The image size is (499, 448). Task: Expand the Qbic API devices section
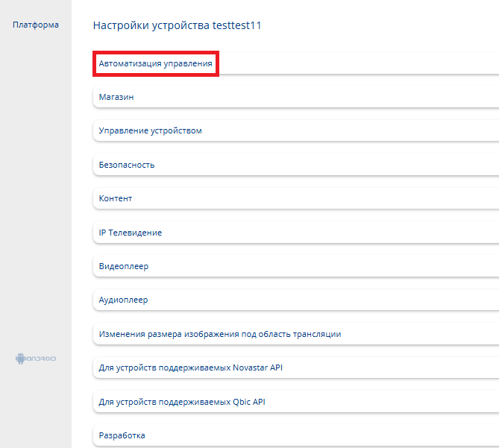pos(182,402)
